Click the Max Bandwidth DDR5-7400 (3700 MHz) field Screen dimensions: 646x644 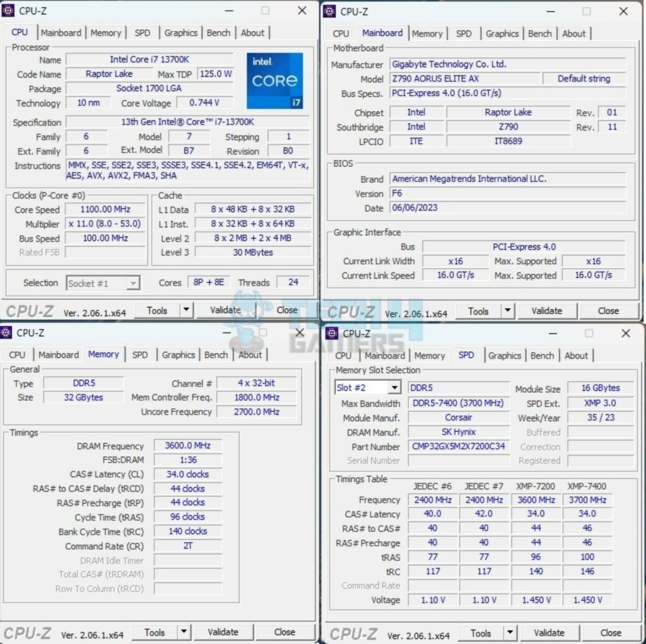coord(459,403)
